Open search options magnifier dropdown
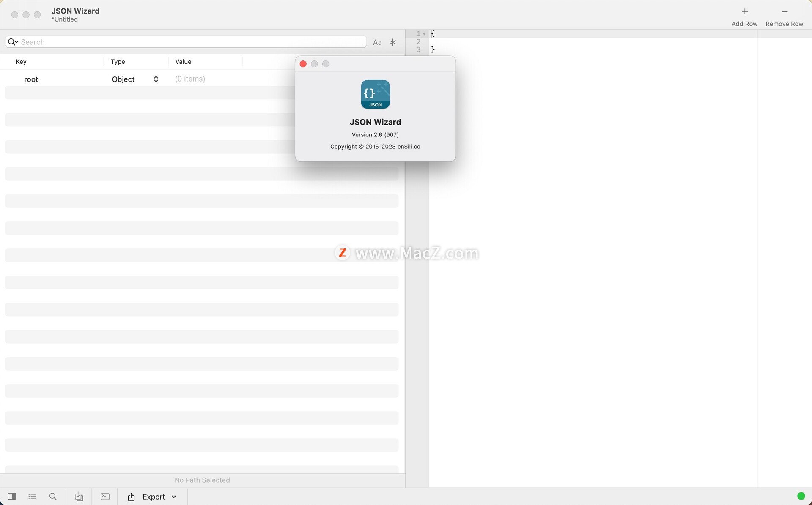This screenshot has height=505, width=812. [x=13, y=42]
